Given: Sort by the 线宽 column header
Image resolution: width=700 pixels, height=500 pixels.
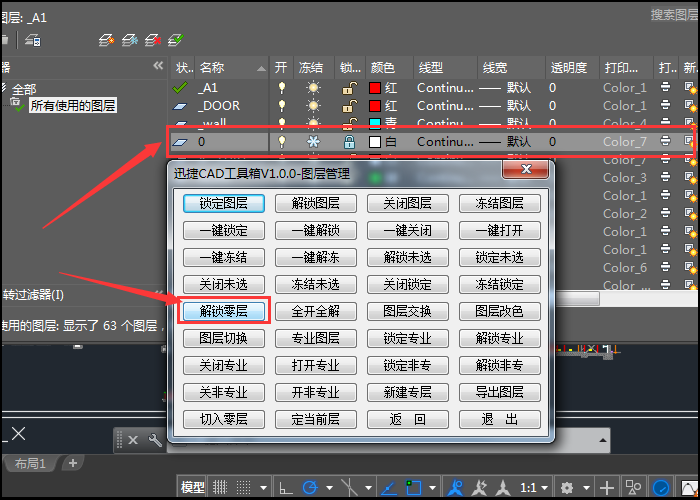Looking at the screenshot, I should point(511,67).
